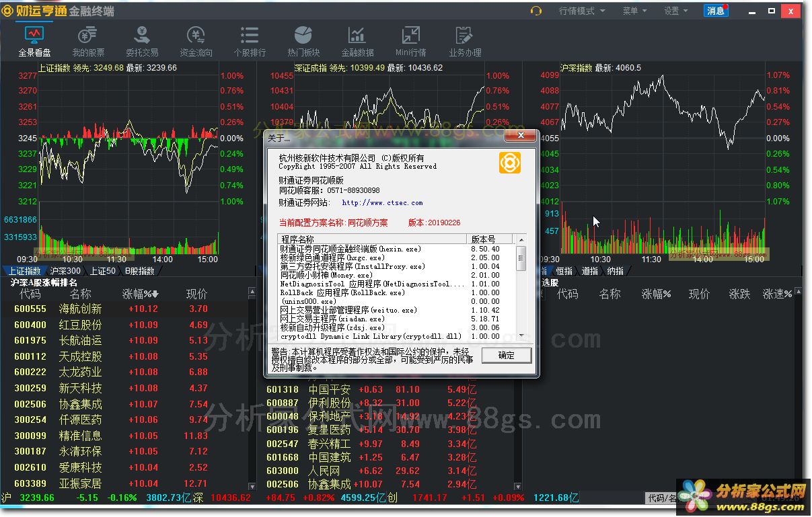Switch to the 纳指 tab
This screenshot has width=812, height=517.
[x=615, y=271]
